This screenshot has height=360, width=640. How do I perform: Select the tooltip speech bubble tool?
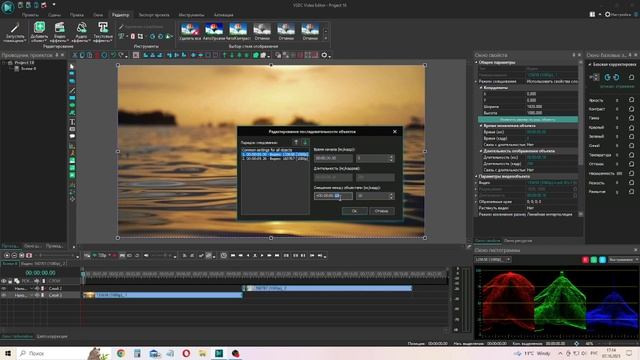(72, 136)
